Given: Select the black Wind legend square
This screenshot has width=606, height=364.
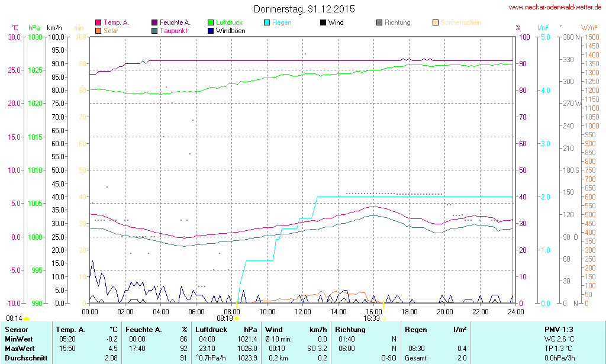Looking at the screenshot, I should (323, 23).
